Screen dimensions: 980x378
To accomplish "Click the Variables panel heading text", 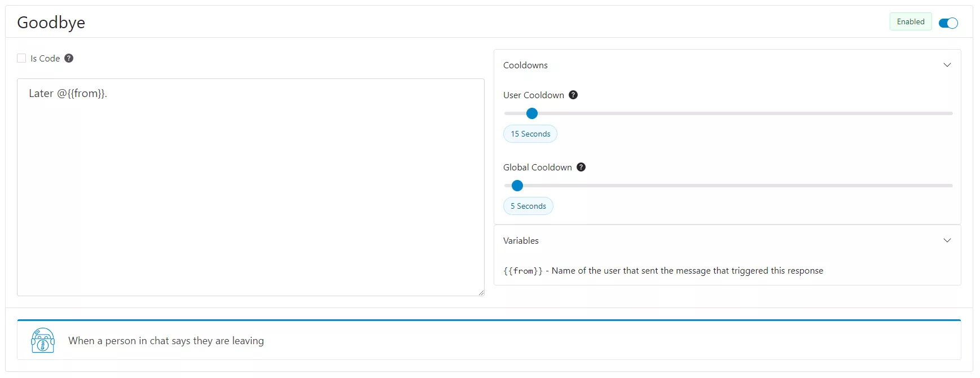I will point(521,241).
